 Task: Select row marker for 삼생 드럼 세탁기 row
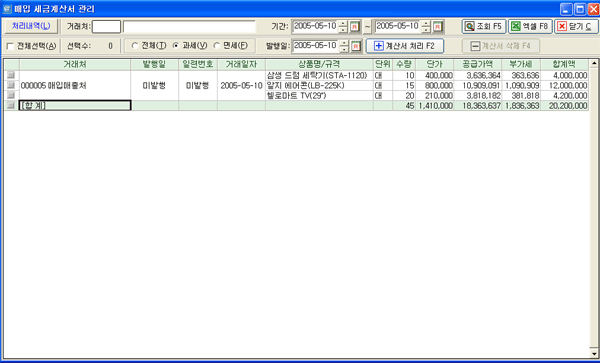click(x=11, y=75)
